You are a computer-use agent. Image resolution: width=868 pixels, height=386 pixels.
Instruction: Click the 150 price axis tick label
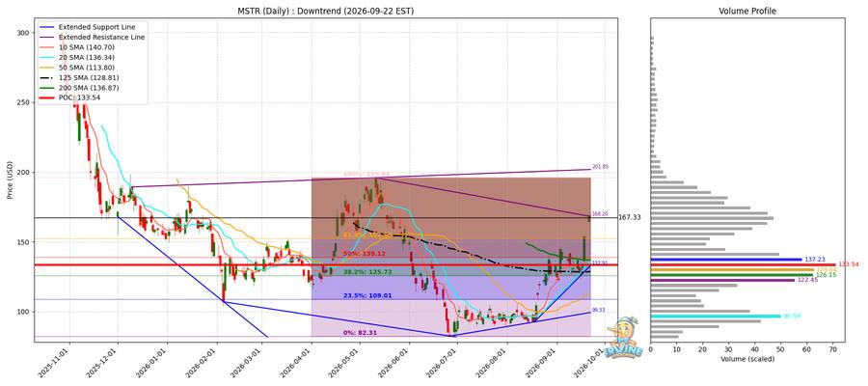point(24,242)
